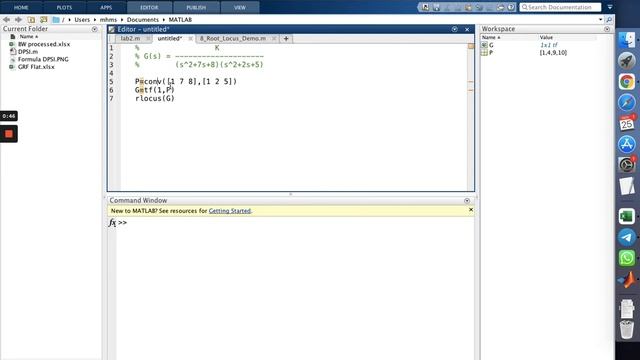640x360 pixels.
Task: Click the back navigation arrow in folder toolbar
Action: click(x=6, y=20)
